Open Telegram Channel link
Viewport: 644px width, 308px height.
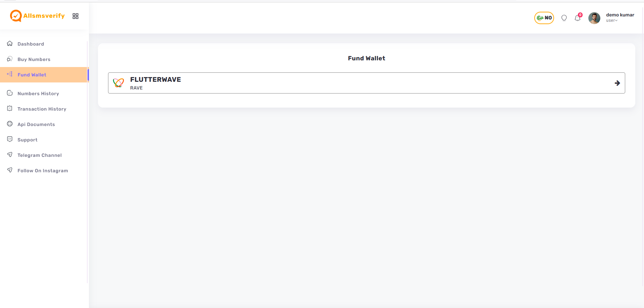coord(40,155)
